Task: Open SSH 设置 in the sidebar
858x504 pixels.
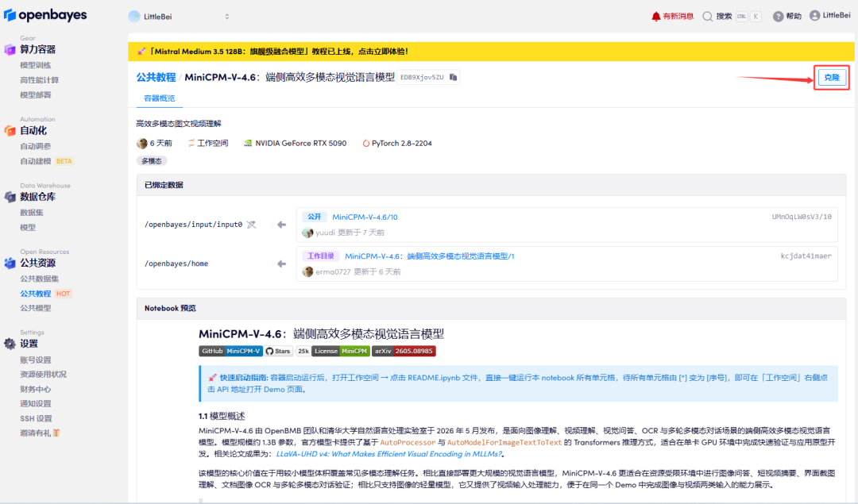Action: (x=36, y=418)
